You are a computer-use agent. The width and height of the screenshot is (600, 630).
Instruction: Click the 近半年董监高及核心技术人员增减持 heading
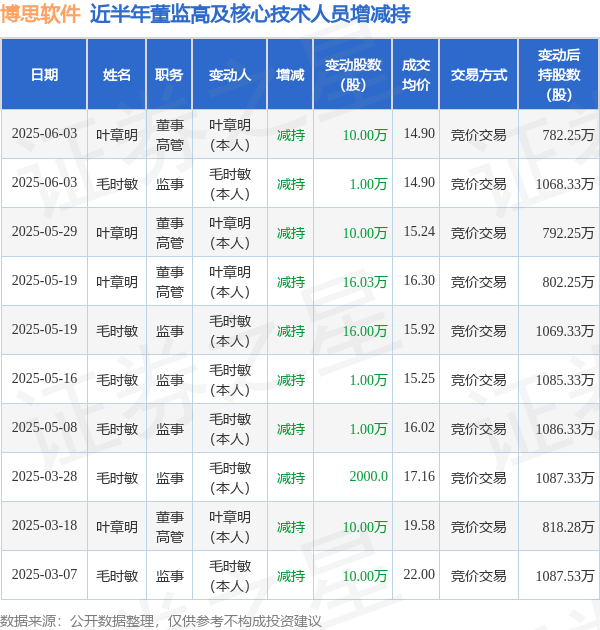point(250,14)
